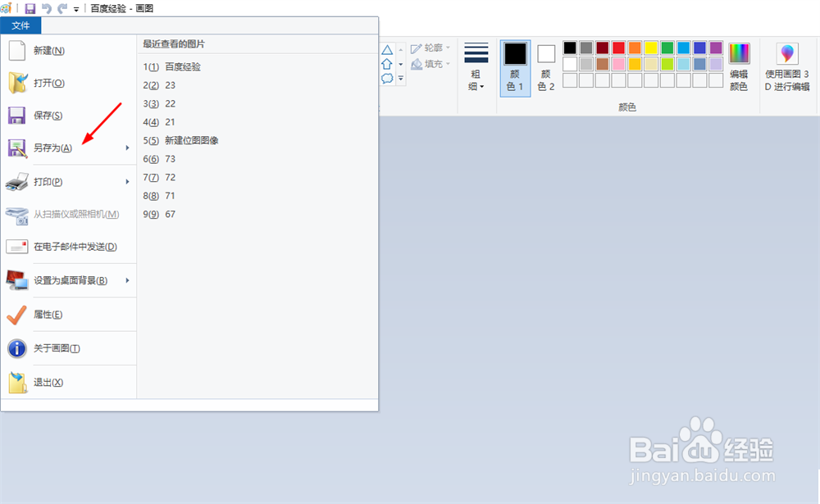Pick the black color swatch
This screenshot has width=820, height=504.
[570, 48]
